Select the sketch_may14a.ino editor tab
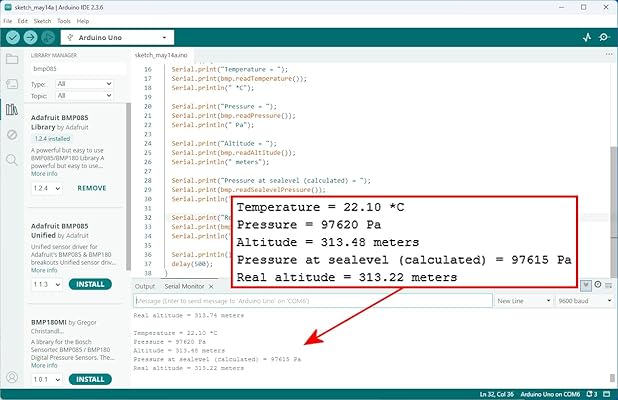618x400 pixels. (x=161, y=55)
